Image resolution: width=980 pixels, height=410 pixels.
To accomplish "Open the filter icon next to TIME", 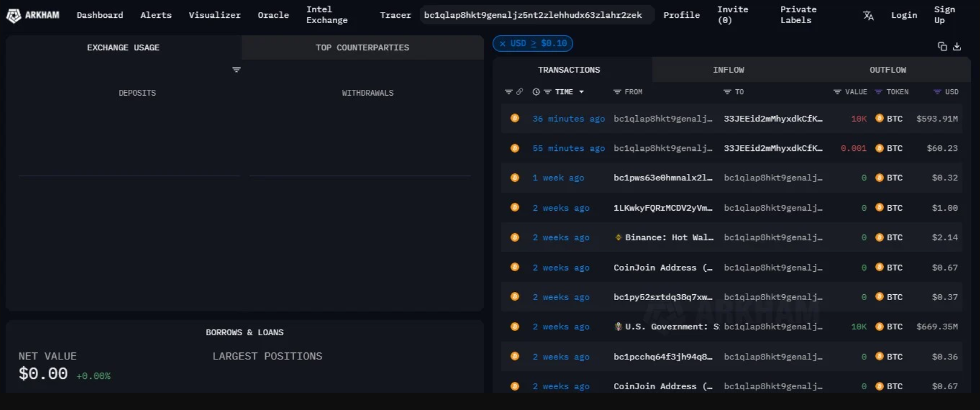I will point(548,92).
